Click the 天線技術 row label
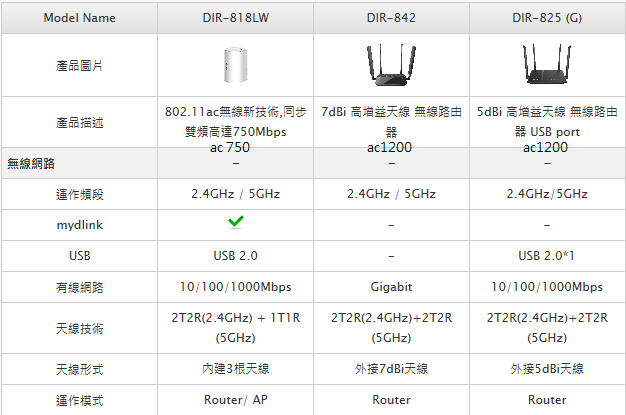 point(80,328)
